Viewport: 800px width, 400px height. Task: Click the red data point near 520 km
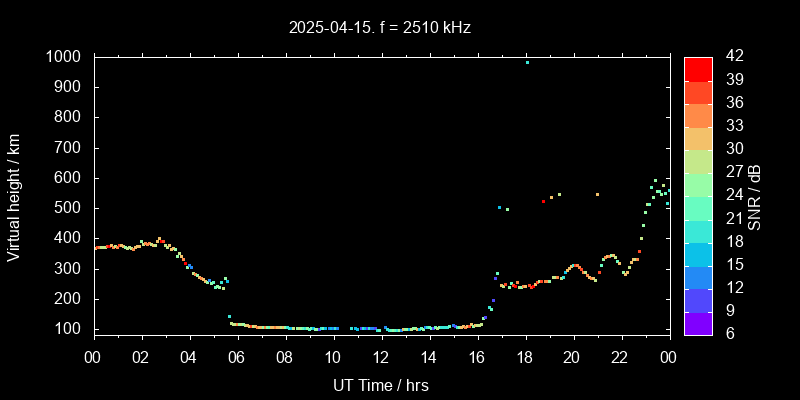click(543, 201)
